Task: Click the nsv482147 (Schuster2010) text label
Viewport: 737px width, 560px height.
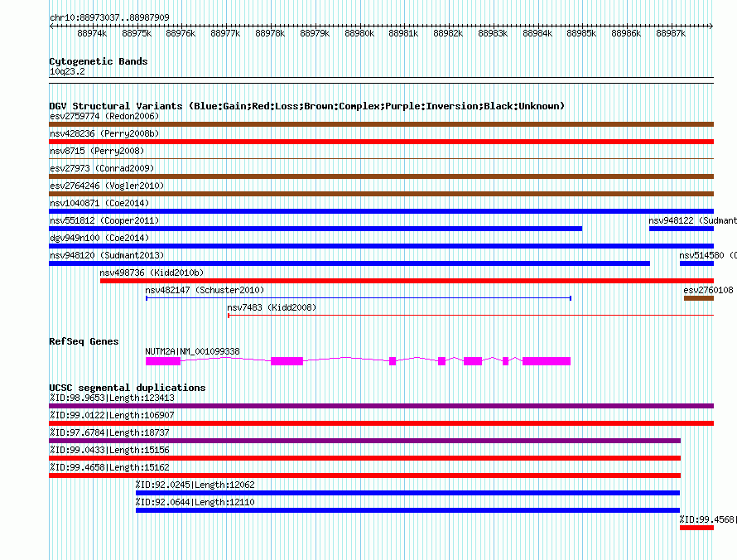Action: [205, 290]
